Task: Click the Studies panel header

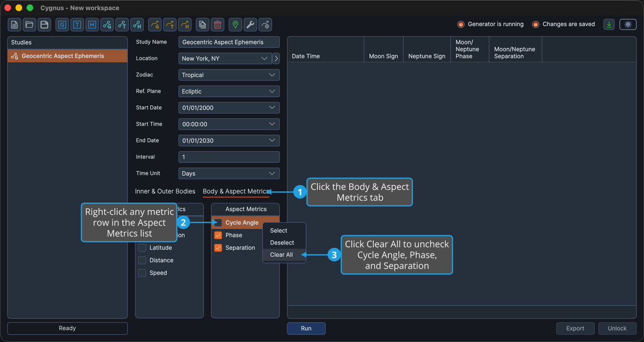Action: pos(68,43)
